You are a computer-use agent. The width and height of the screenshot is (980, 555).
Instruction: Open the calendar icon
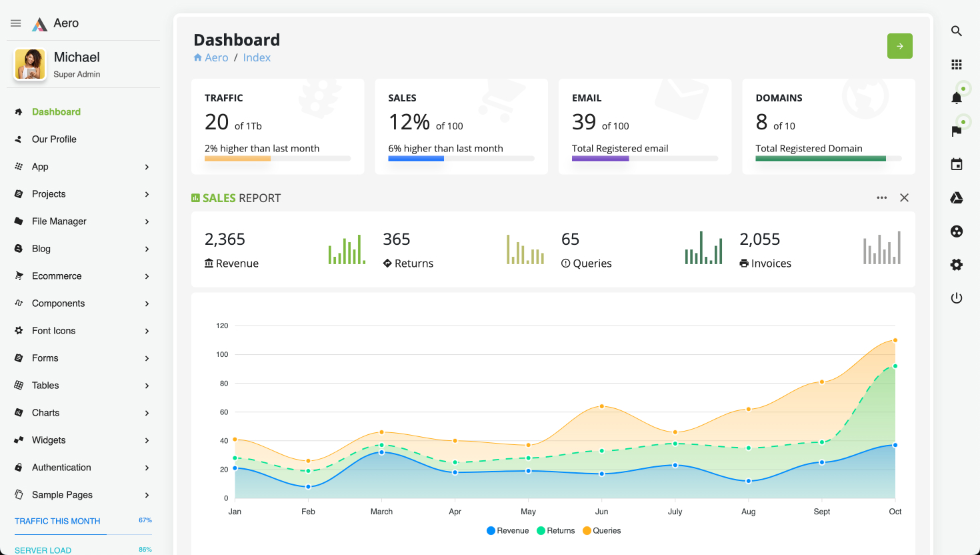(x=956, y=165)
